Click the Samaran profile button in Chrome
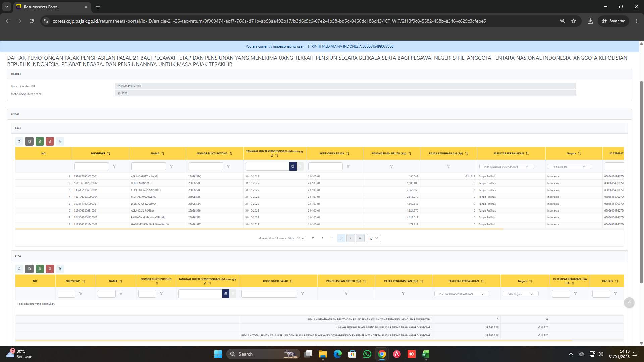 pyautogui.click(x=613, y=21)
